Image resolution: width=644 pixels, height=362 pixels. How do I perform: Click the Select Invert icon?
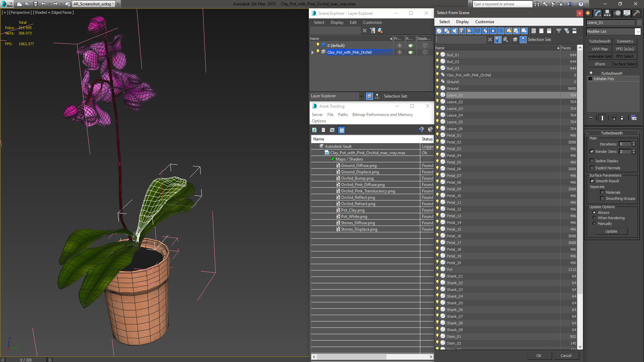tap(549, 31)
